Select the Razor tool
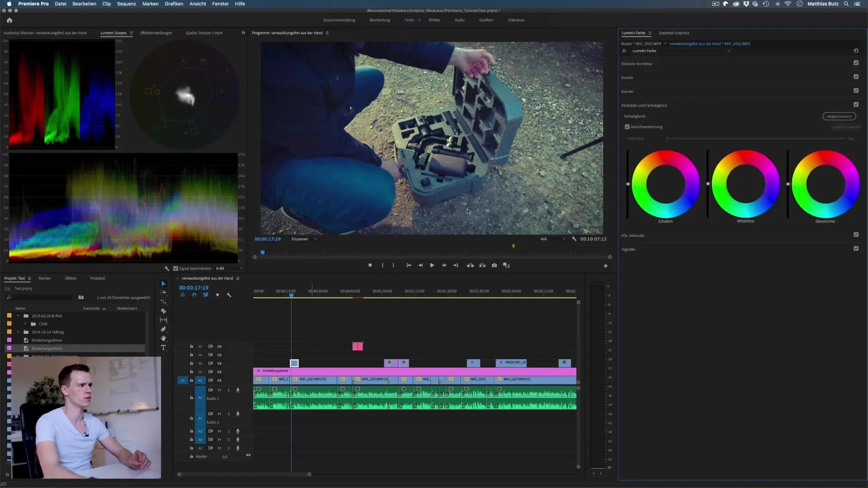The width and height of the screenshot is (868, 488). [x=163, y=311]
